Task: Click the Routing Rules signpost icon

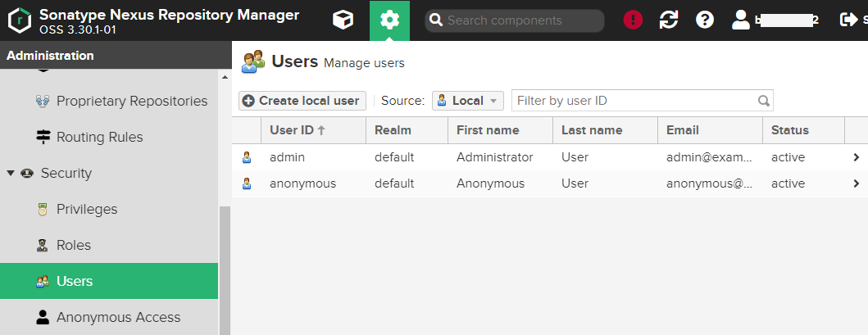Action: click(x=43, y=137)
